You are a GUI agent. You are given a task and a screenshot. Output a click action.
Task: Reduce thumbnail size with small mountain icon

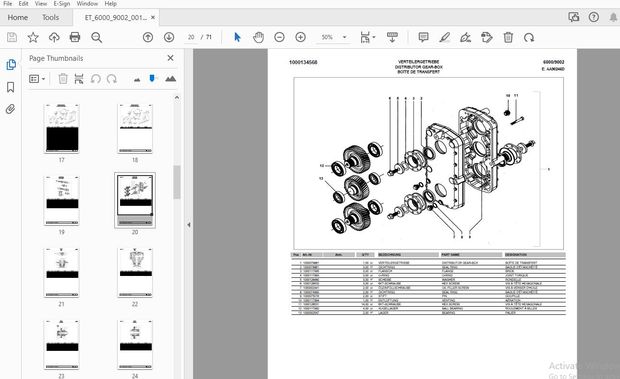coord(137,80)
